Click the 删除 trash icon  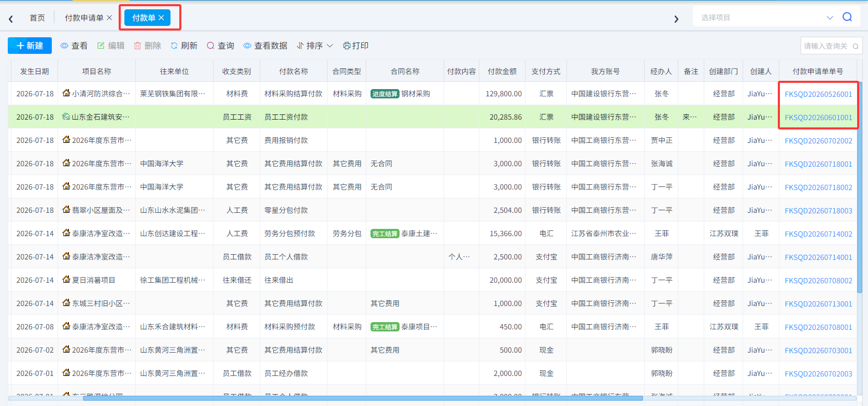pyautogui.click(x=137, y=46)
